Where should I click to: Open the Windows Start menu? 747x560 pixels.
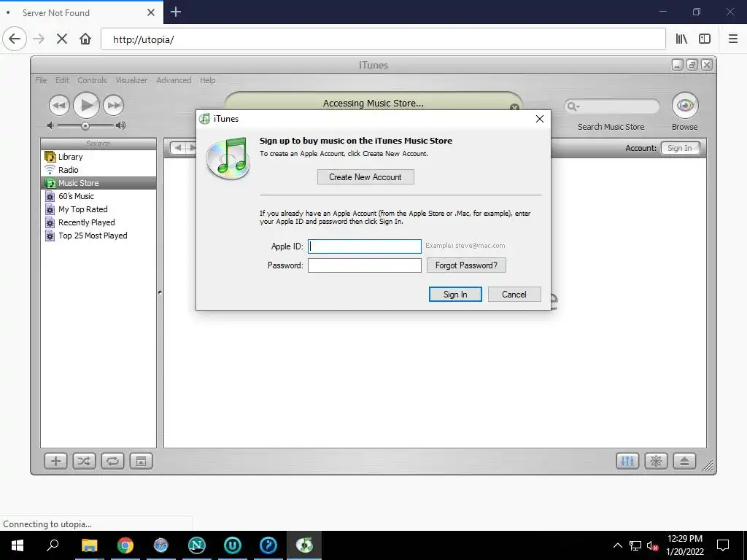pos(18,545)
